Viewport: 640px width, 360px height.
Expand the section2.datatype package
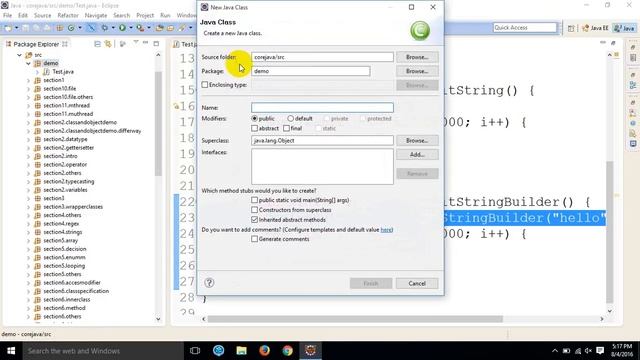[x=28, y=139]
